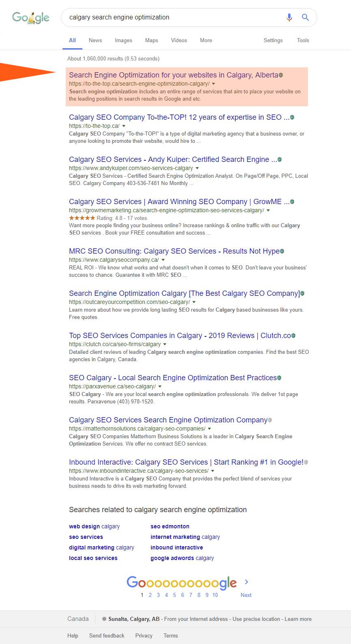The height and width of the screenshot is (644, 351).
Task: Open Andy Kuiper Calgary SEO Services result
Action: click(173, 159)
